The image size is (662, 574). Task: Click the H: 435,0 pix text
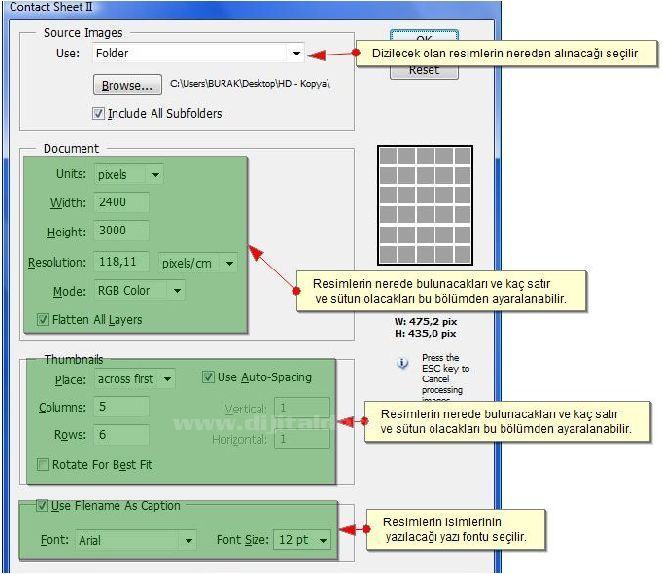(426, 334)
